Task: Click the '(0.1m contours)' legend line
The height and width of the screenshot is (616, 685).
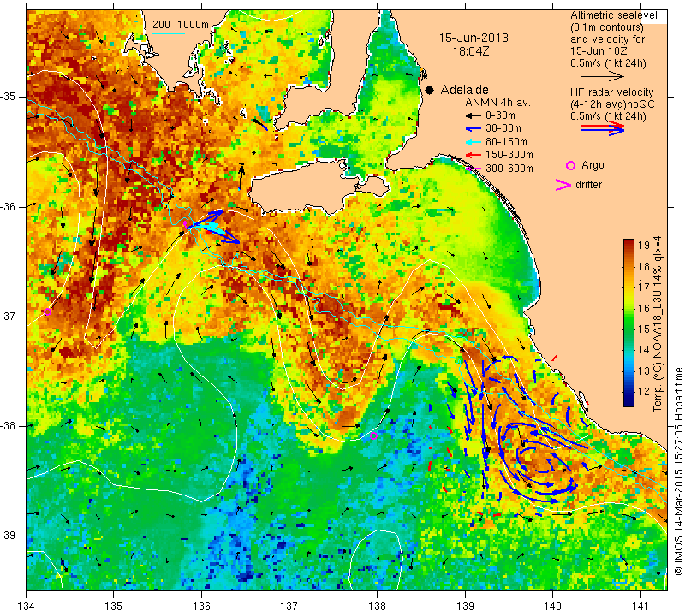Action: point(607,27)
